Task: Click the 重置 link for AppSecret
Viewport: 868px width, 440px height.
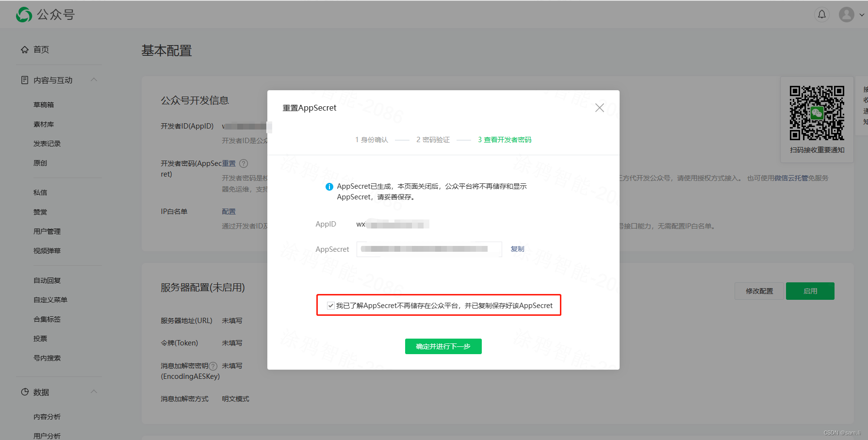Action: 229,163
